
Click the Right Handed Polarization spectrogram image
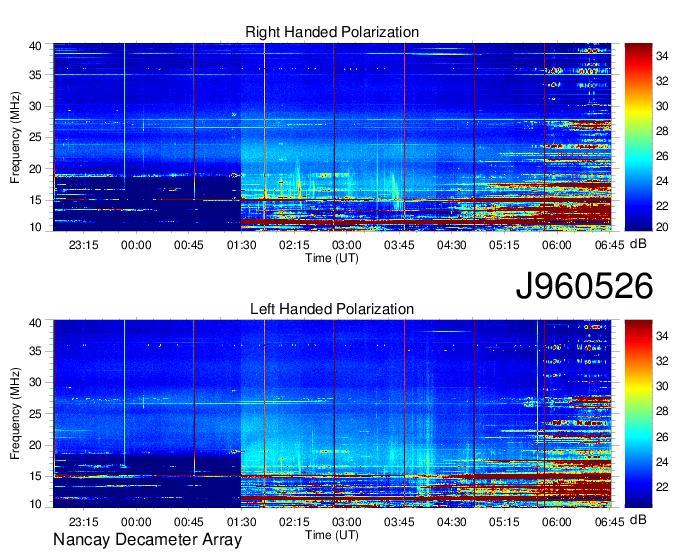(x=332, y=137)
